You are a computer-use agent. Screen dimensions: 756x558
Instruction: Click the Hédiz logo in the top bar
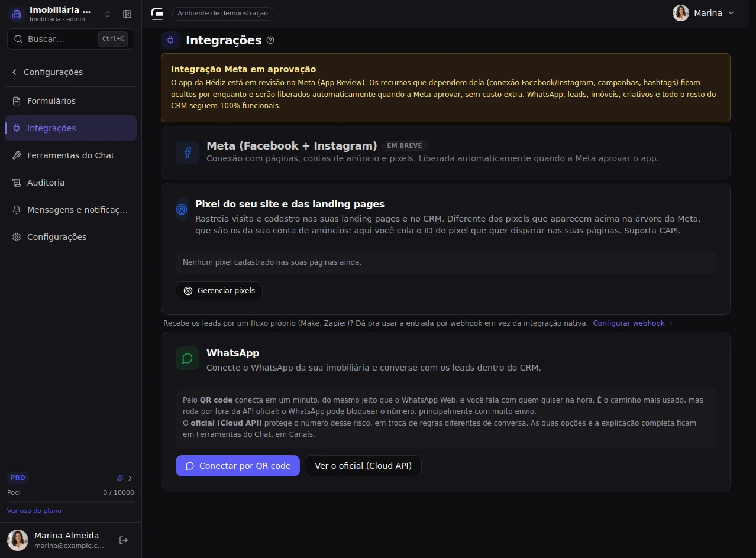pos(157,14)
